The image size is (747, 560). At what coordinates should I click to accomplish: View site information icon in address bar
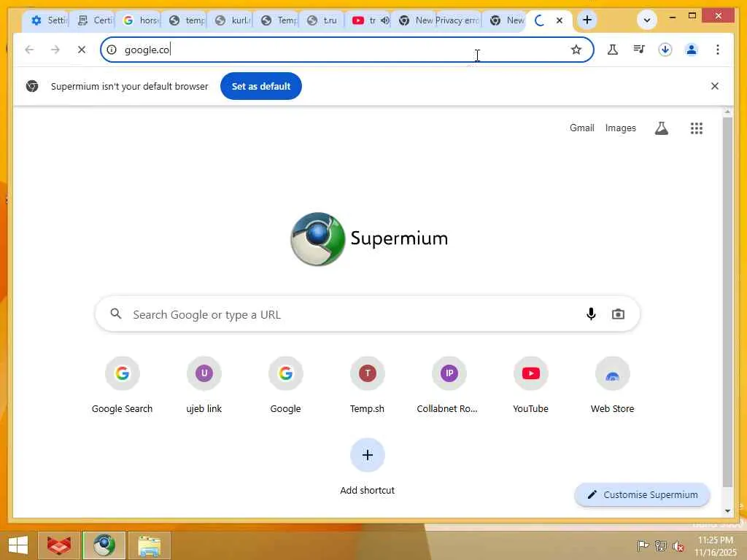pos(112,50)
